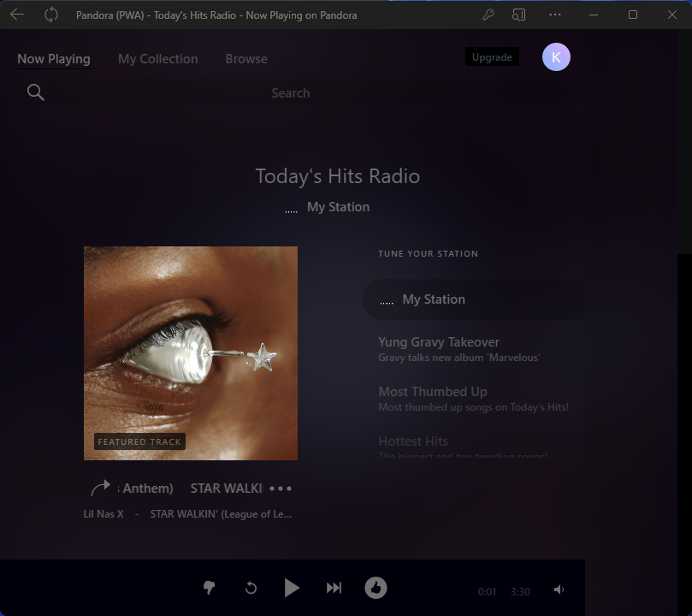
Task: Select the My Station tuning mode
Action: point(434,299)
